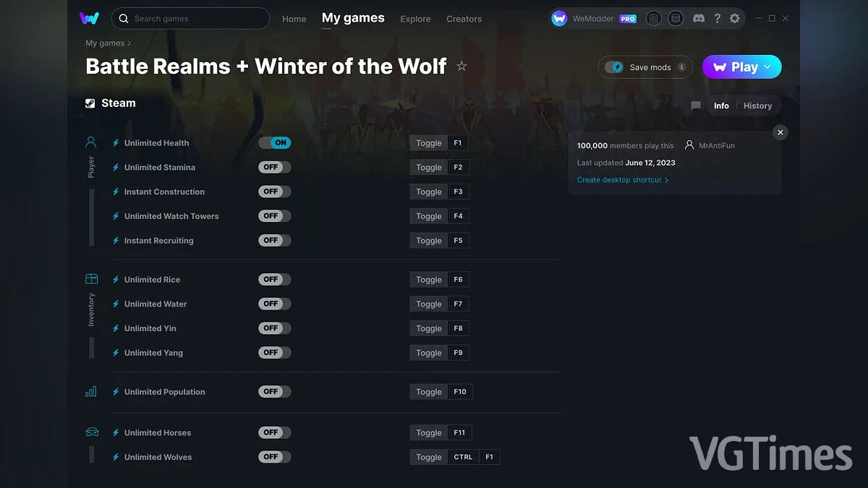Enable Unlimited Water toggle
Viewport: 868px width, 488px height.
(275, 304)
